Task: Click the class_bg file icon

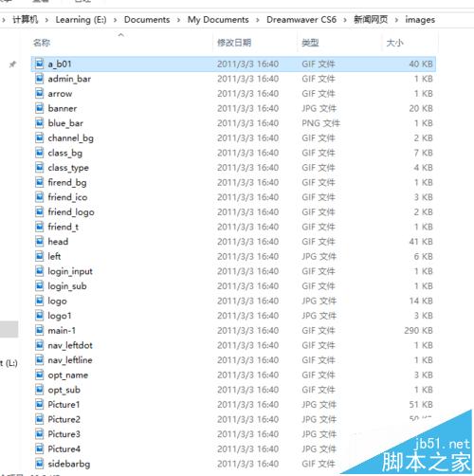Action: 39,153
